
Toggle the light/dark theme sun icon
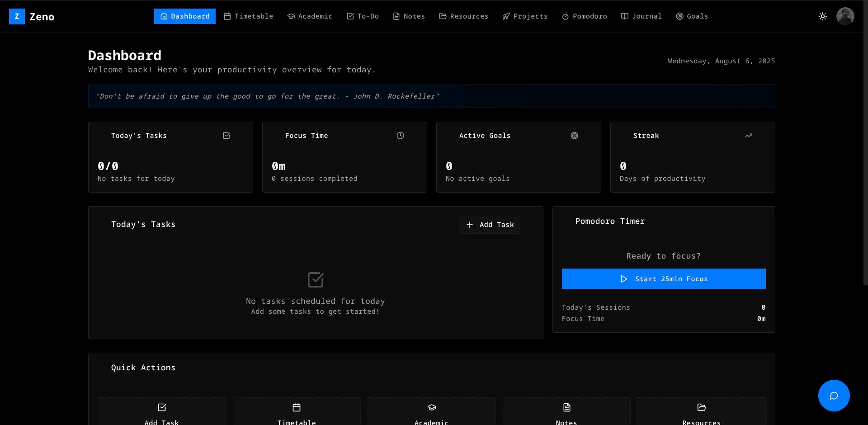822,16
